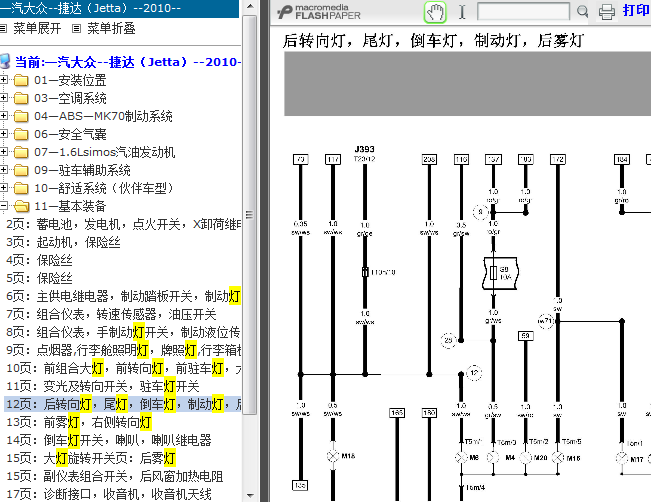Viewport: 651px width, 502px height.
Task: Click the current manual root icon beside 当前
Action: pyautogui.click(x=5, y=61)
